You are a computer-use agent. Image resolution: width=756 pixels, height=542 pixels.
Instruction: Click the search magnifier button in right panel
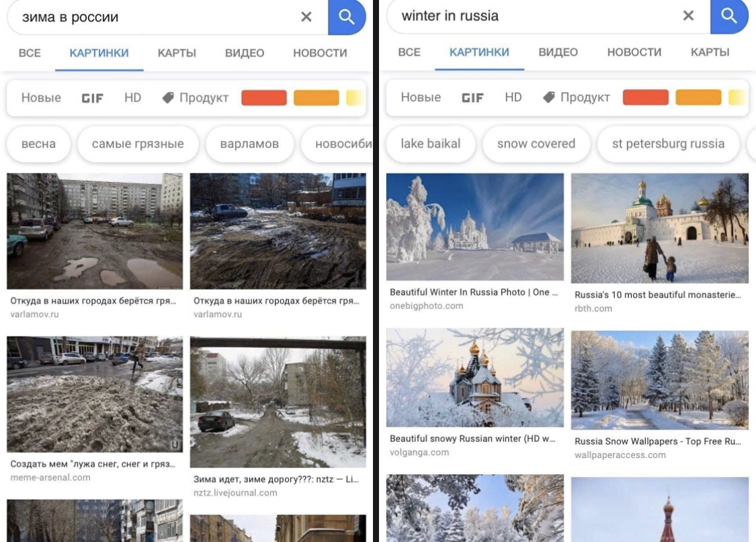tap(729, 16)
